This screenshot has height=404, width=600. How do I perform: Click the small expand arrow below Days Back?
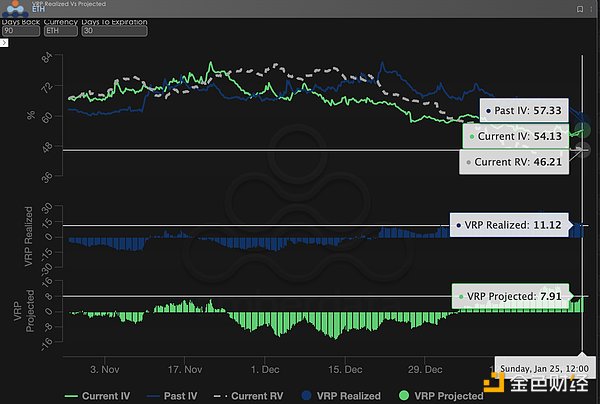pos(5,43)
